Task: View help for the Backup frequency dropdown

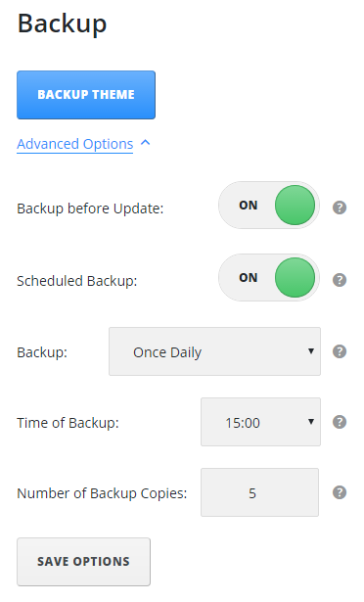Action: click(x=340, y=351)
